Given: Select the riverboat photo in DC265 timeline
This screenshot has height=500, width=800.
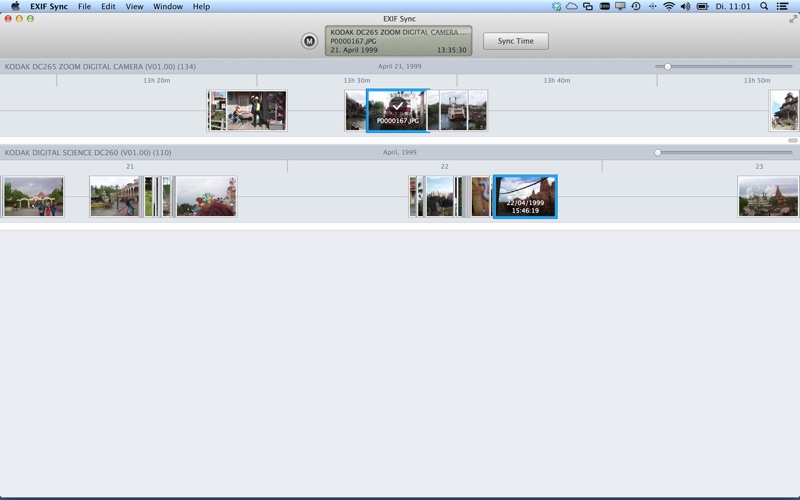Looking at the screenshot, I should coord(454,111).
